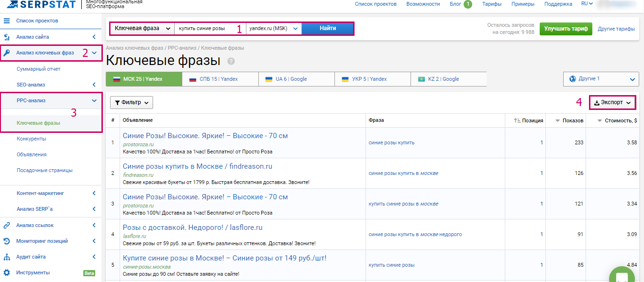This screenshot has height=282, width=644.
Task: Click the green chat bubble icon
Action: (x=622, y=277)
